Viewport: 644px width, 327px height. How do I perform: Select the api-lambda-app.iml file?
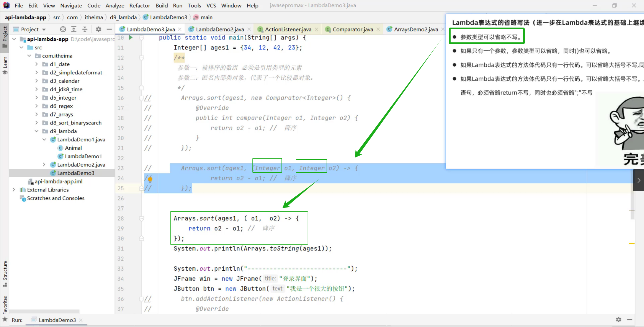coord(58,181)
